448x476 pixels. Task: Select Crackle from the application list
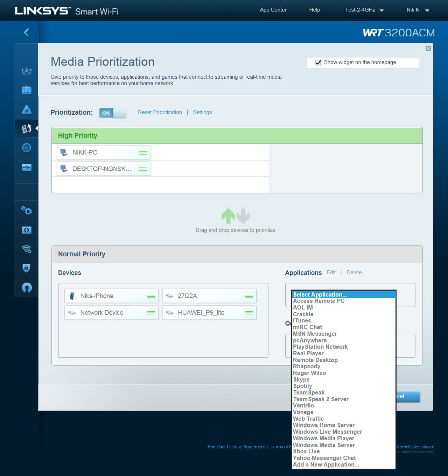click(x=344, y=314)
